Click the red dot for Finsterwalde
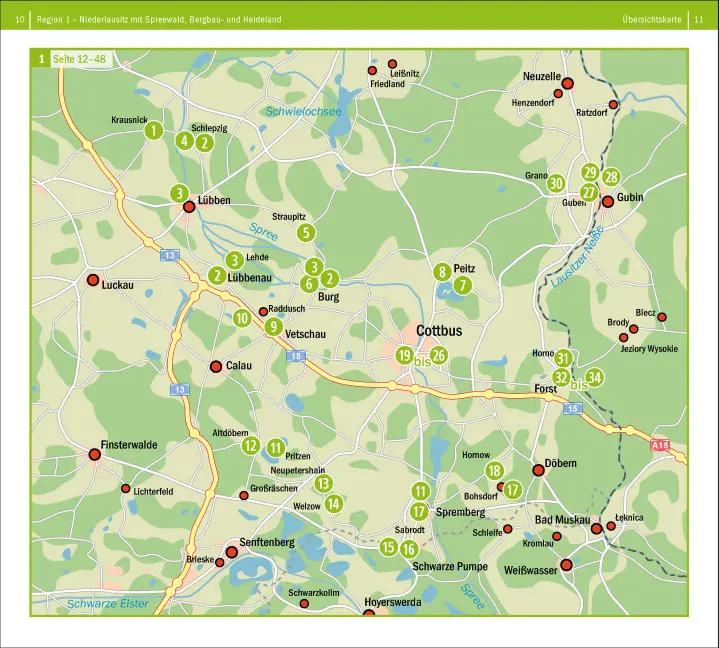 (x=94, y=454)
